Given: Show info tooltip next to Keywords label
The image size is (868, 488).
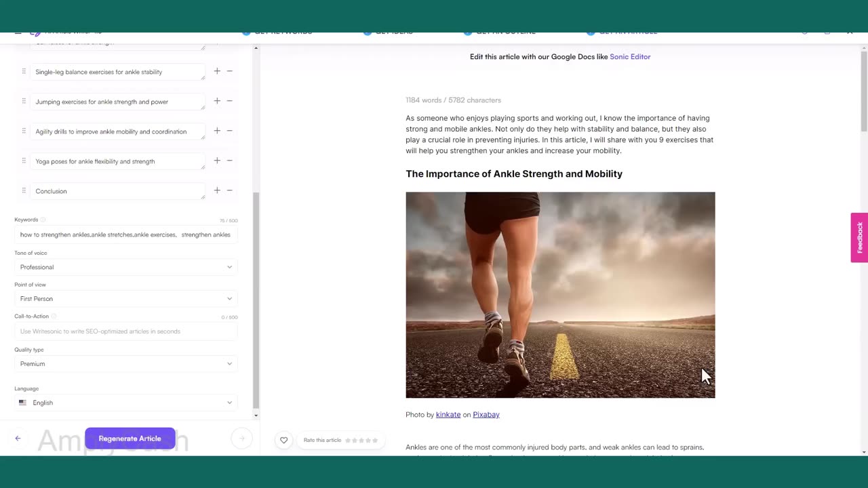Looking at the screenshot, I should point(43,220).
